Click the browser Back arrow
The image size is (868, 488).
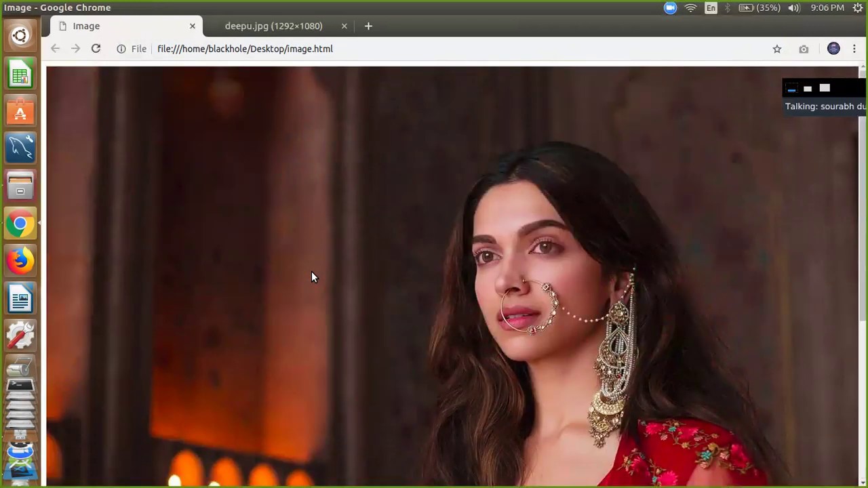pyautogui.click(x=55, y=49)
